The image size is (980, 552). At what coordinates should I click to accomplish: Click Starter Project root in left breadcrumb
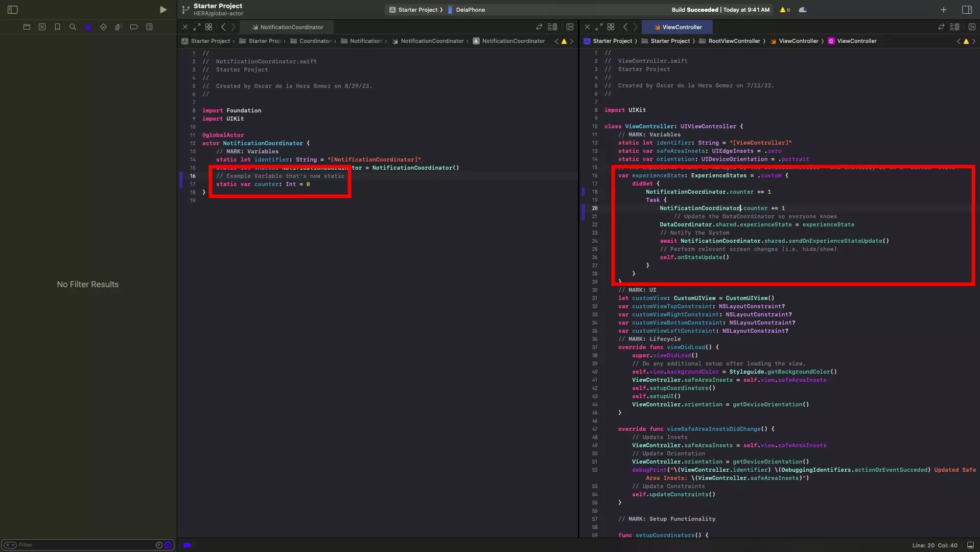(206, 41)
